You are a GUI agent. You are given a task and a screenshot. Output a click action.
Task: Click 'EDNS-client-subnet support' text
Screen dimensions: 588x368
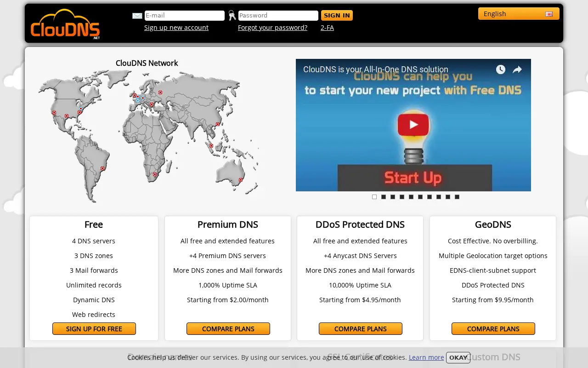(493, 270)
